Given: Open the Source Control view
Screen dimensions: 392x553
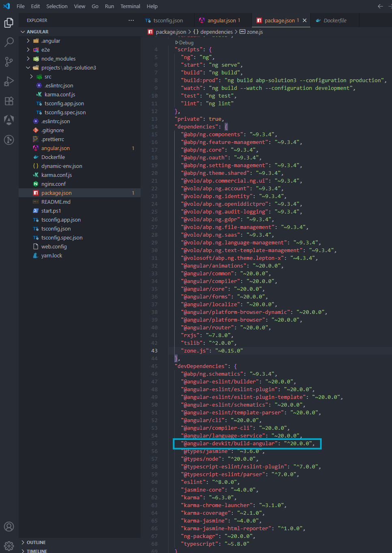Looking at the screenshot, I should tap(9, 61).
